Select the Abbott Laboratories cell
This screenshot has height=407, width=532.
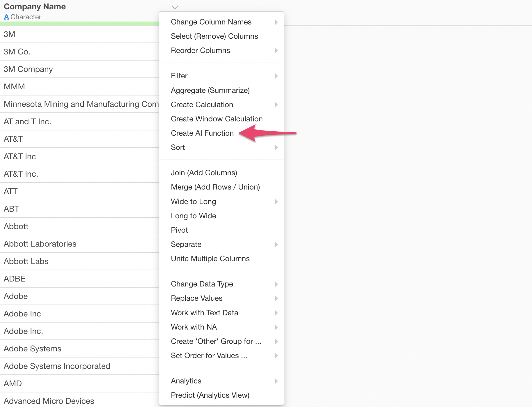tap(40, 244)
